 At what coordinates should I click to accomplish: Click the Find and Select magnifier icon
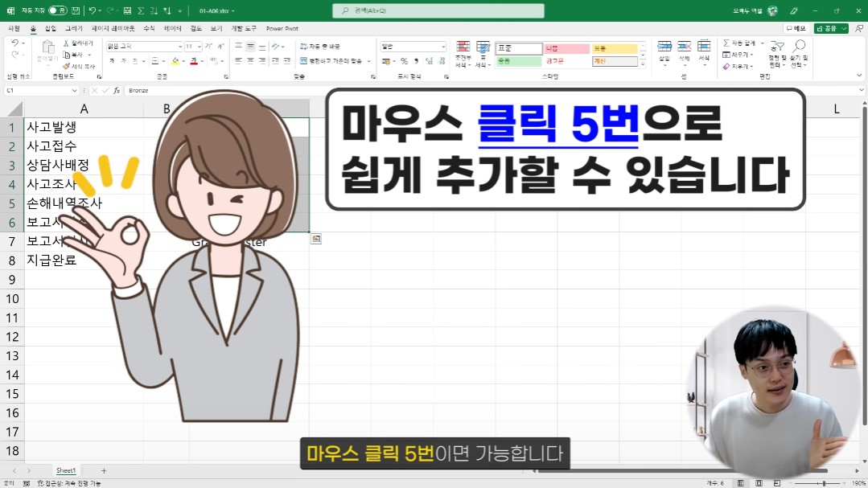click(x=800, y=44)
